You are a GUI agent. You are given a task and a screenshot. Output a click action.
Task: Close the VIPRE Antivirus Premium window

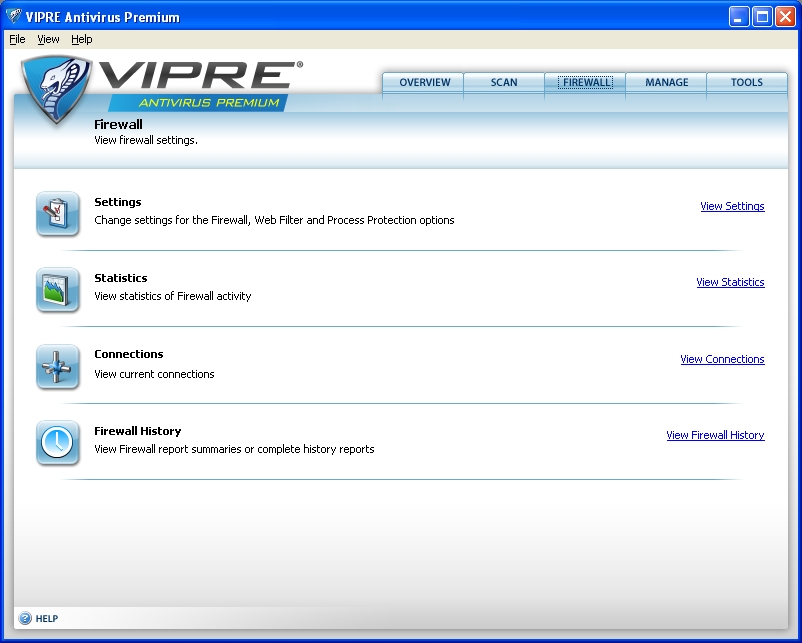[x=785, y=17]
